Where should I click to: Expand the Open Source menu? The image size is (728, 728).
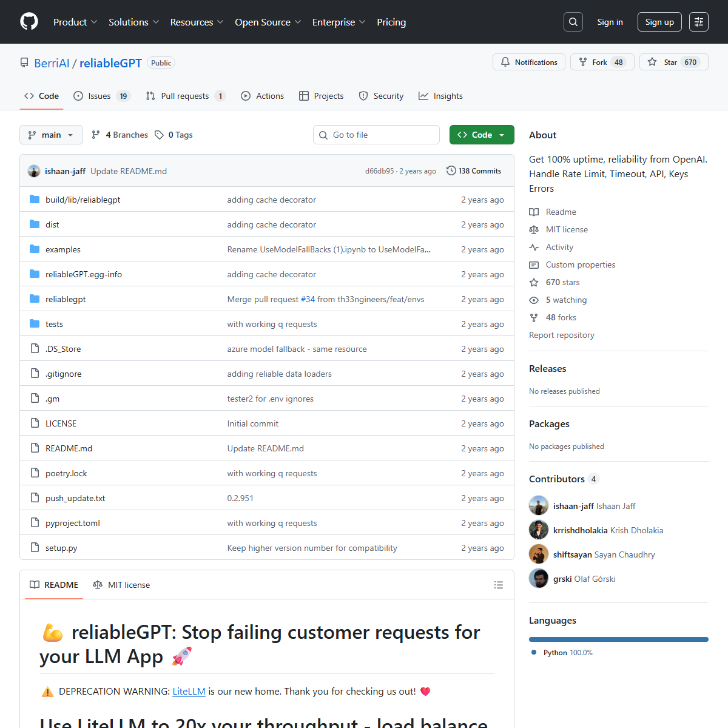(268, 22)
